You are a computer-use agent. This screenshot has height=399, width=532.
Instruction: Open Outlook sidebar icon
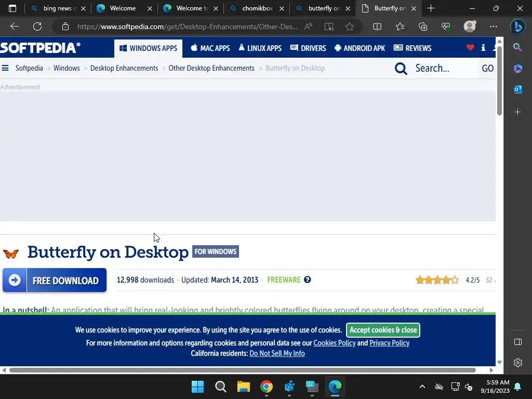pyautogui.click(x=517, y=89)
